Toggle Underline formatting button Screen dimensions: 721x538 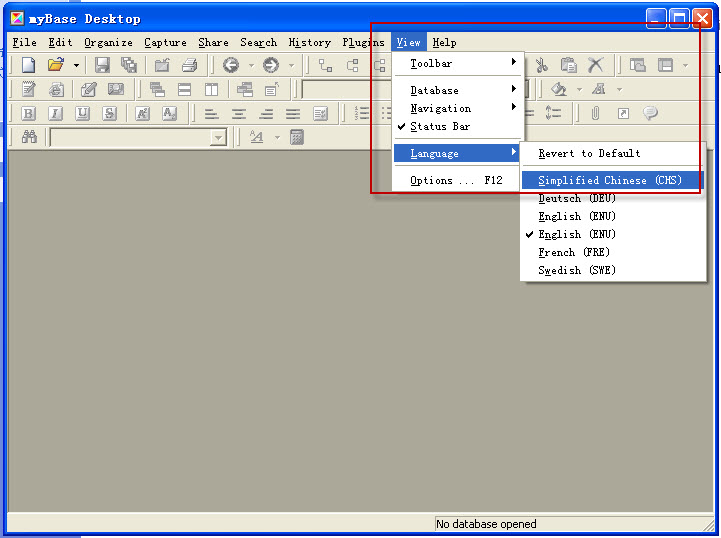click(x=83, y=113)
